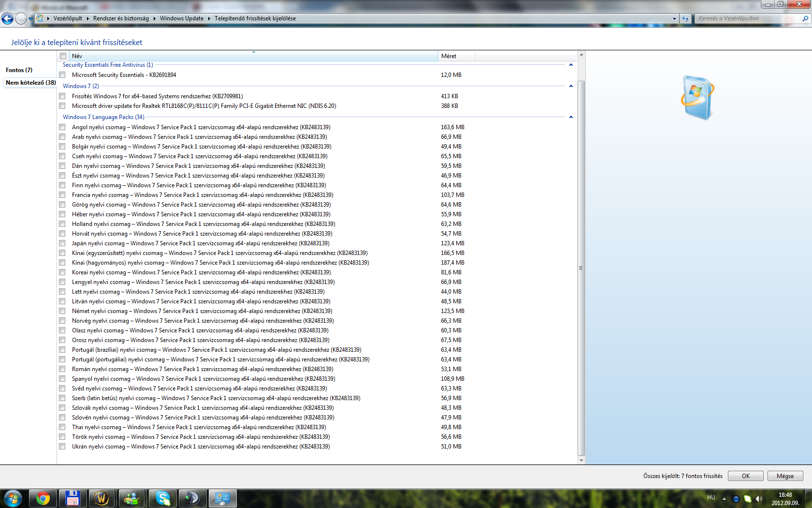Check the Német nyelvi csomag checkbox
The image size is (812, 508).
click(62, 311)
